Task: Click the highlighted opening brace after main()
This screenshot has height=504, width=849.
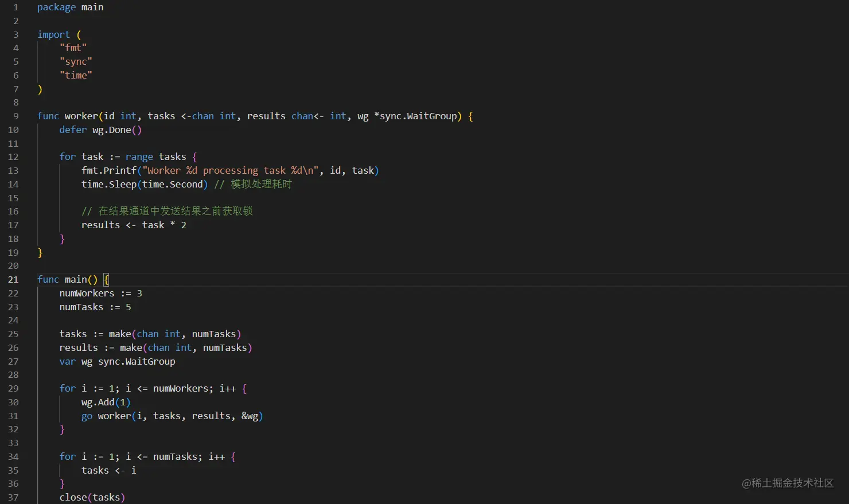Action: point(106,280)
